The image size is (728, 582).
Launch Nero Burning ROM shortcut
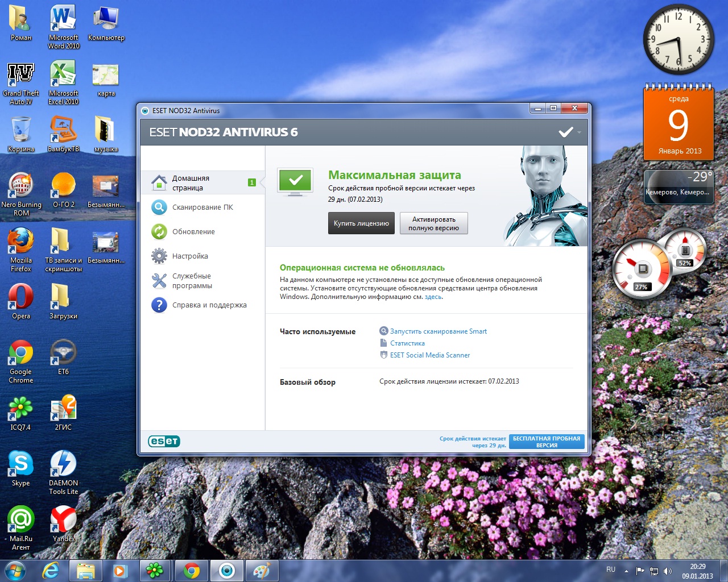(21, 194)
